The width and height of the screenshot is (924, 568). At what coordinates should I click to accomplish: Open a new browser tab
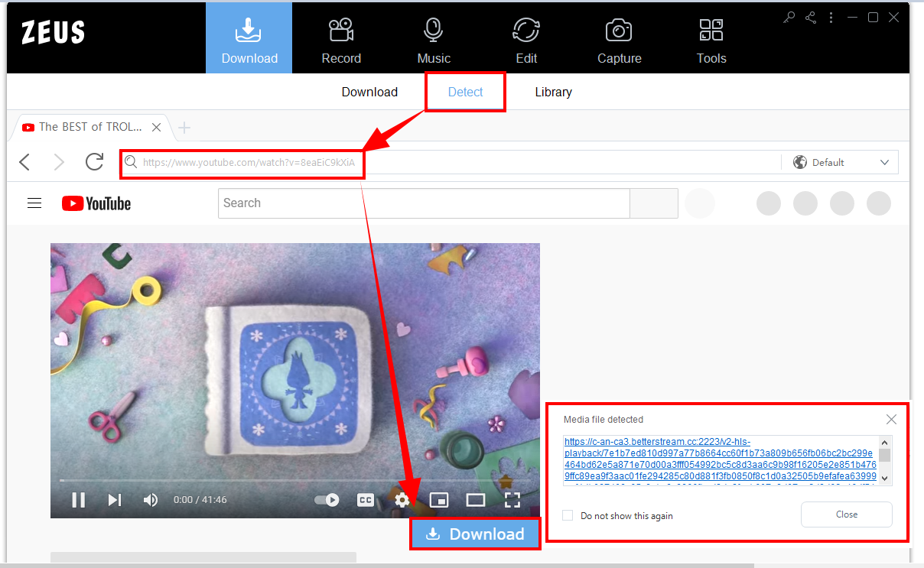[x=184, y=128]
